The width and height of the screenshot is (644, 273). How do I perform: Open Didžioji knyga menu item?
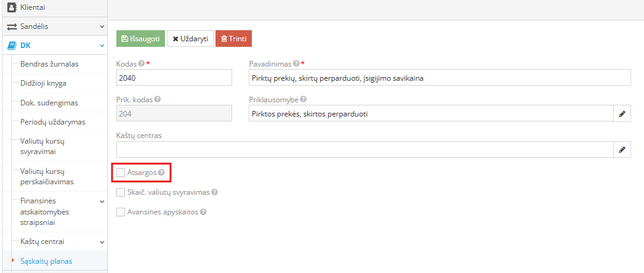pyautogui.click(x=43, y=83)
